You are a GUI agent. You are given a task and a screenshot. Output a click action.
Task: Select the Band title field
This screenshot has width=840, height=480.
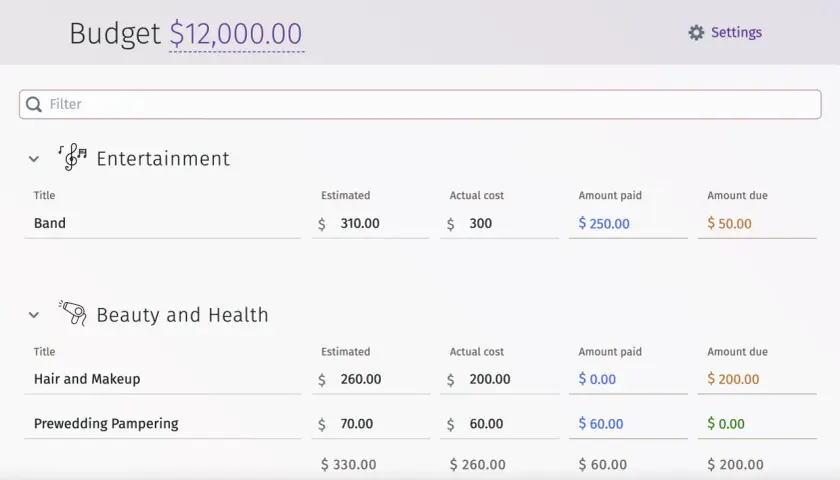click(163, 223)
